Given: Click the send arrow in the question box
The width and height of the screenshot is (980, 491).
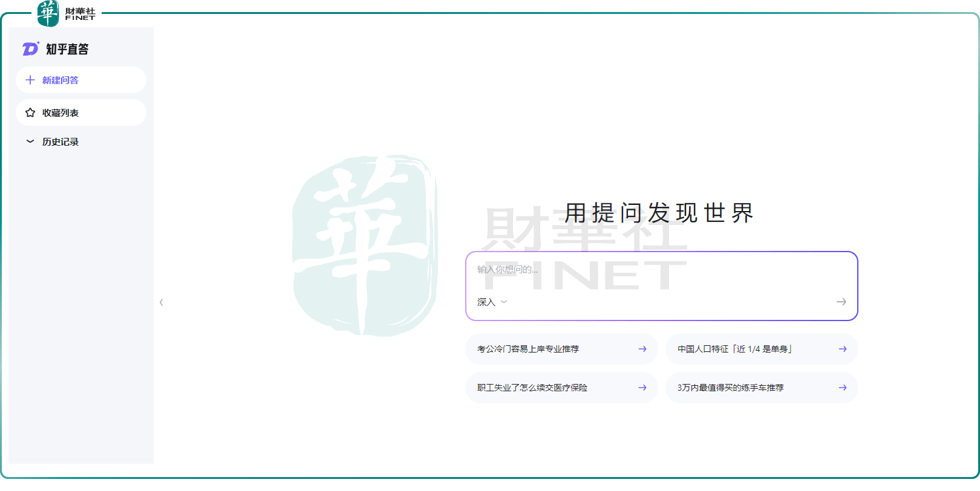Looking at the screenshot, I should point(841,302).
